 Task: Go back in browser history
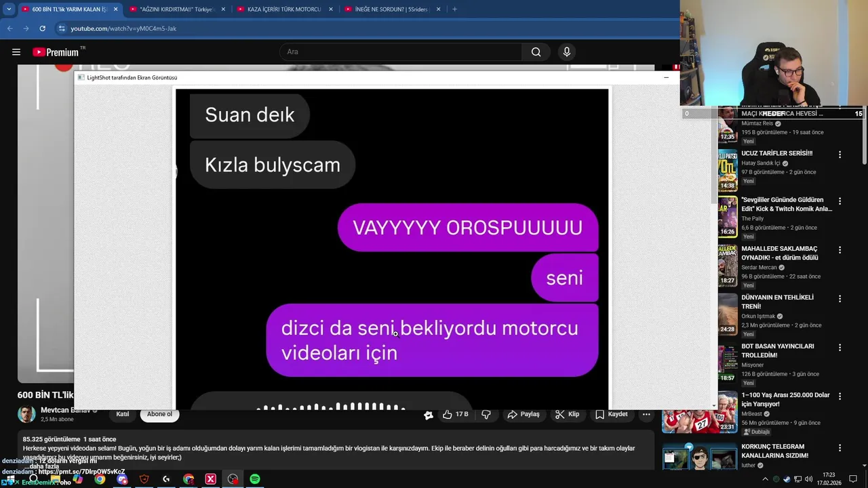coord(9,28)
